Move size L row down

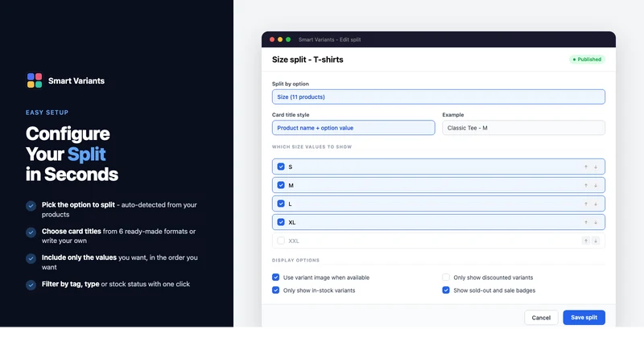596,204
